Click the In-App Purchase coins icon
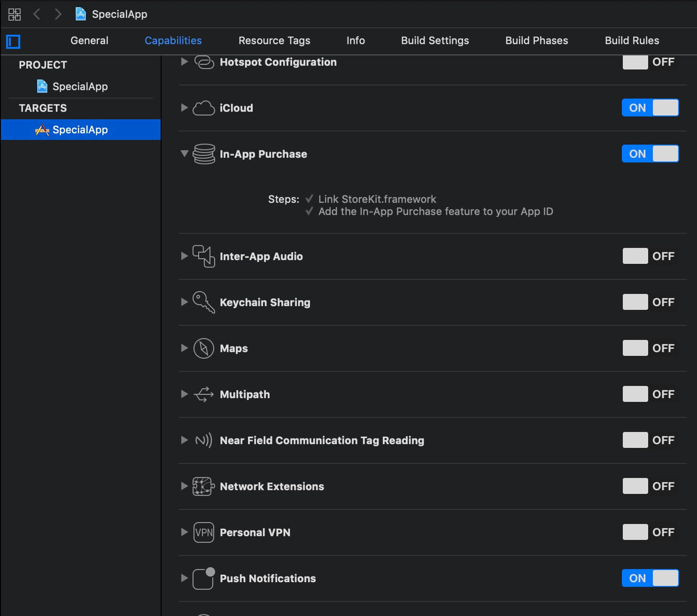The width and height of the screenshot is (697, 616). coord(204,154)
